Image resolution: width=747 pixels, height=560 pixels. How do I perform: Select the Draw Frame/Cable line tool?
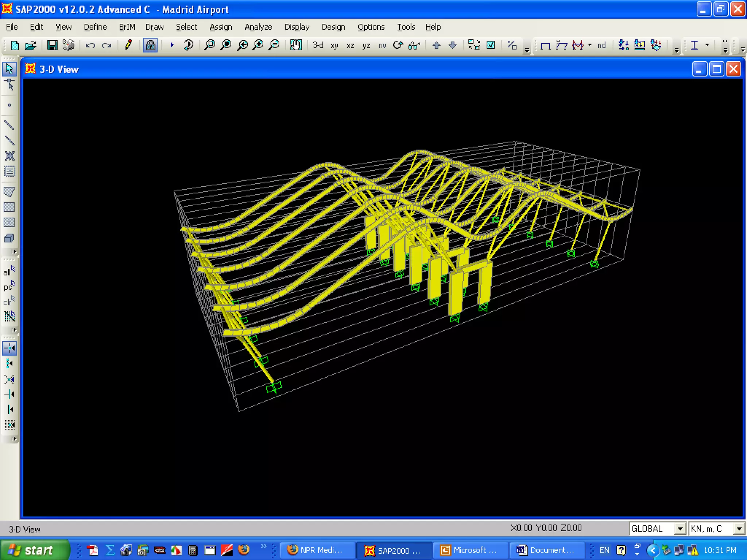(x=9, y=125)
